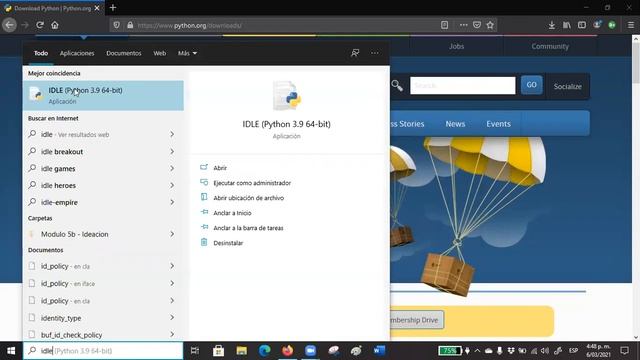Open Firefox hamburger menu
This screenshot has width=640, height=360.
click(x=631, y=25)
